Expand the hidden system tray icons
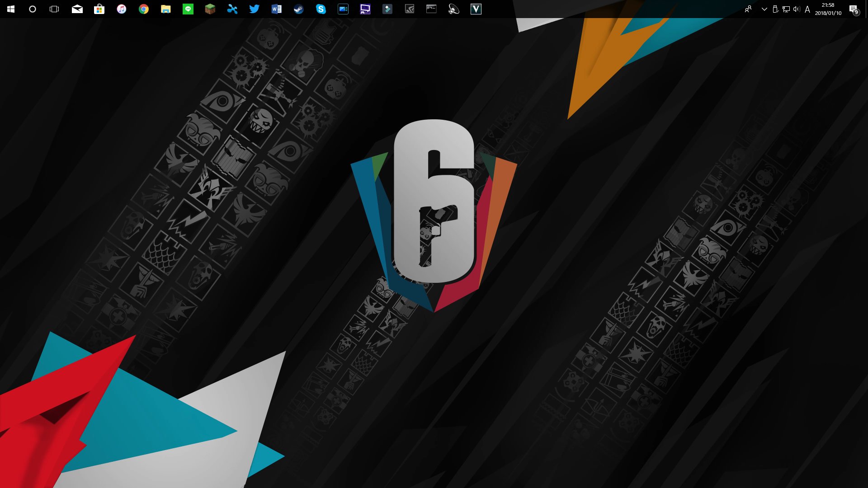Viewport: 868px width, 488px height. pyautogui.click(x=764, y=9)
